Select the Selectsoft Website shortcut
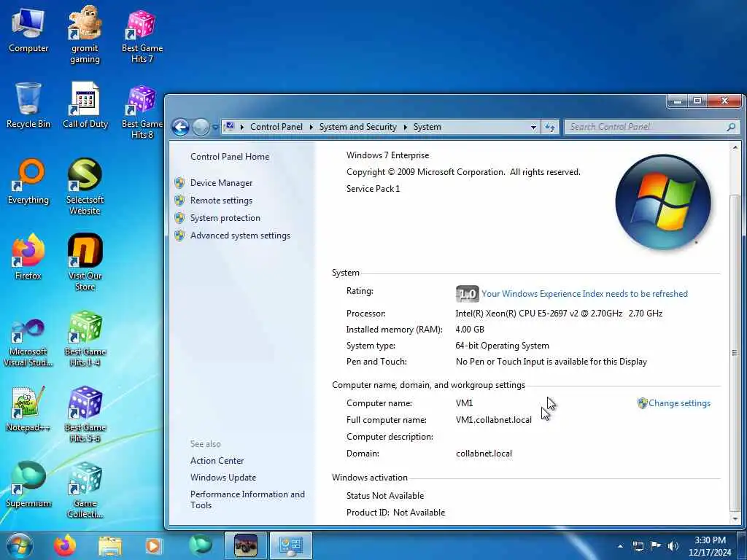The height and width of the screenshot is (560, 747). (85, 187)
